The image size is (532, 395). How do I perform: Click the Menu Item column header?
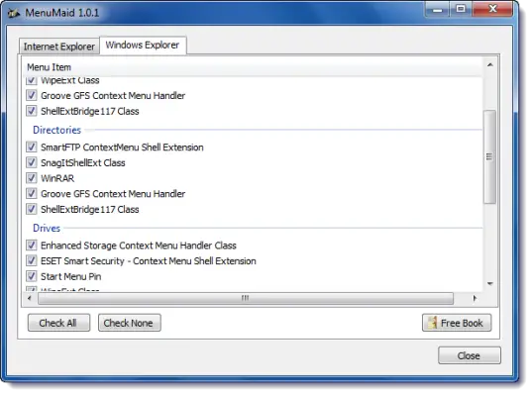tap(253, 67)
